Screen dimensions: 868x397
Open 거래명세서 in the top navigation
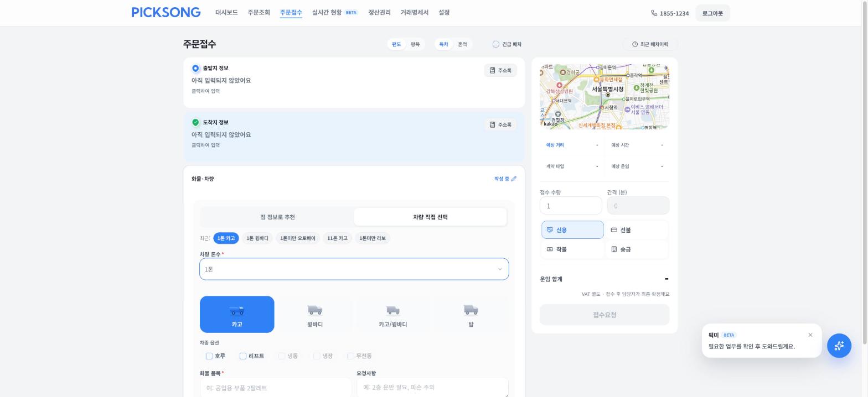415,12
